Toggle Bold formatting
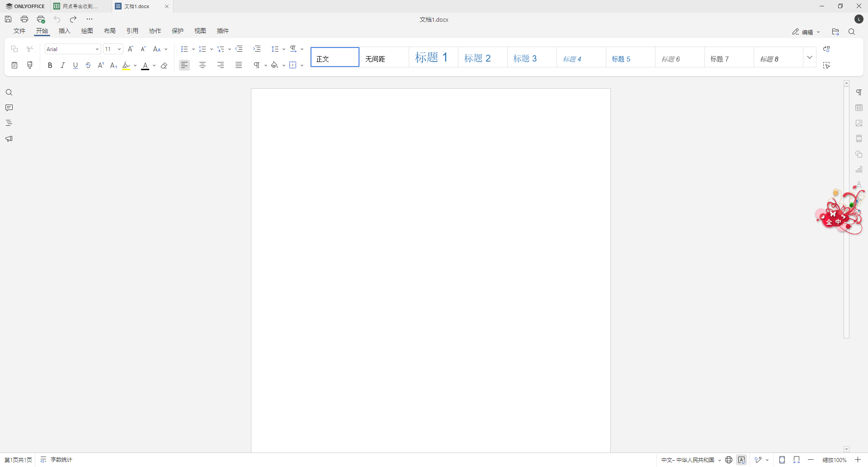868x467 pixels. [x=50, y=66]
